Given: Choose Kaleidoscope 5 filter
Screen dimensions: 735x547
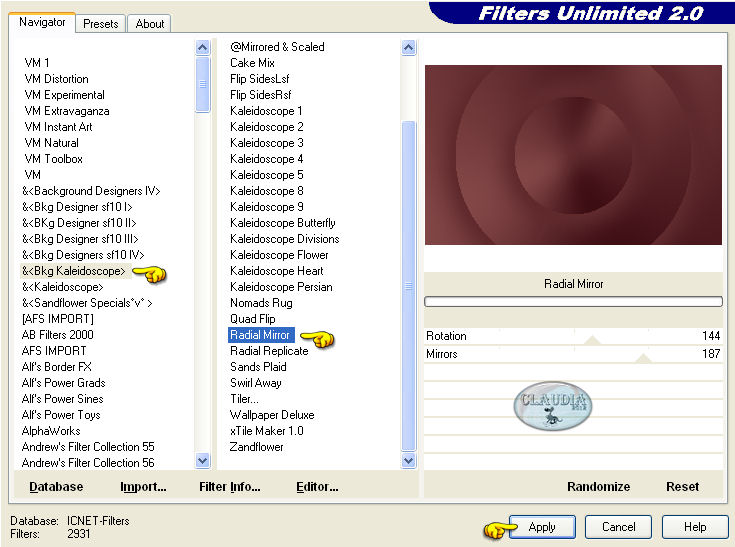Looking at the screenshot, I should point(267,175).
